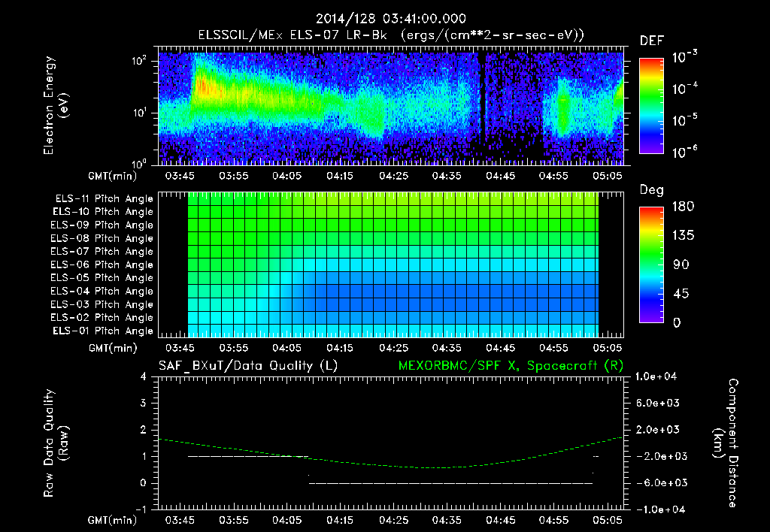This screenshot has width=770, height=532.
Task: Click the Deg label above the pitch scale
Action: tap(651, 190)
